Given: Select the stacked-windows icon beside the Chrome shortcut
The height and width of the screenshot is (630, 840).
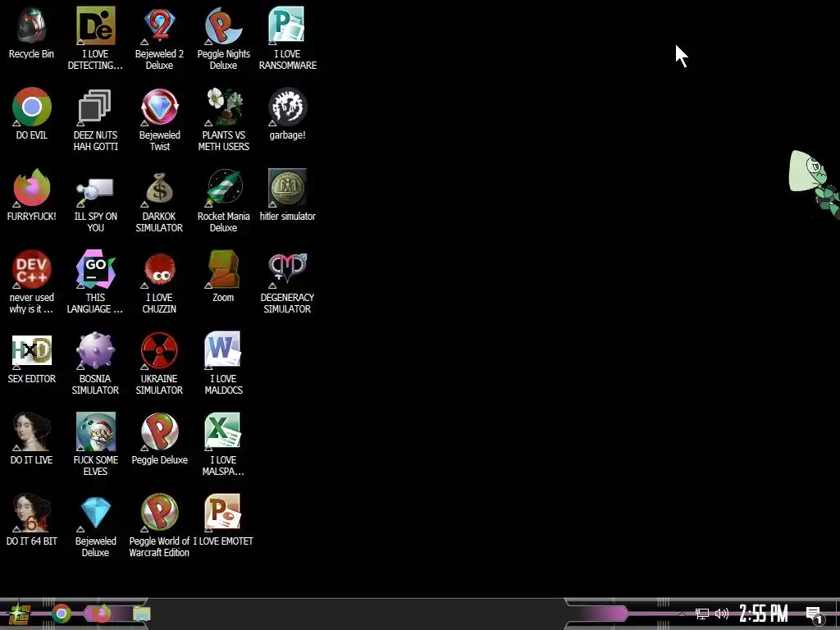Looking at the screenshot, I should coord(95,107).
